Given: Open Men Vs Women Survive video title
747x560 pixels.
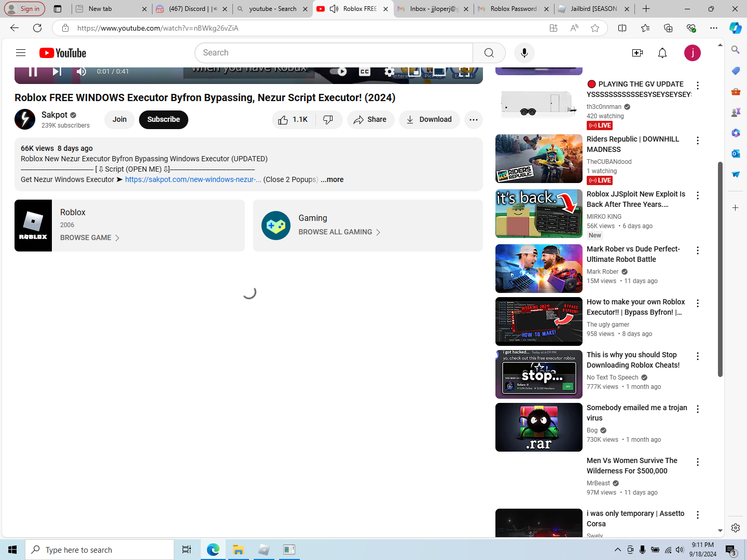Looking at the screenshot, I should coord(632,466).
